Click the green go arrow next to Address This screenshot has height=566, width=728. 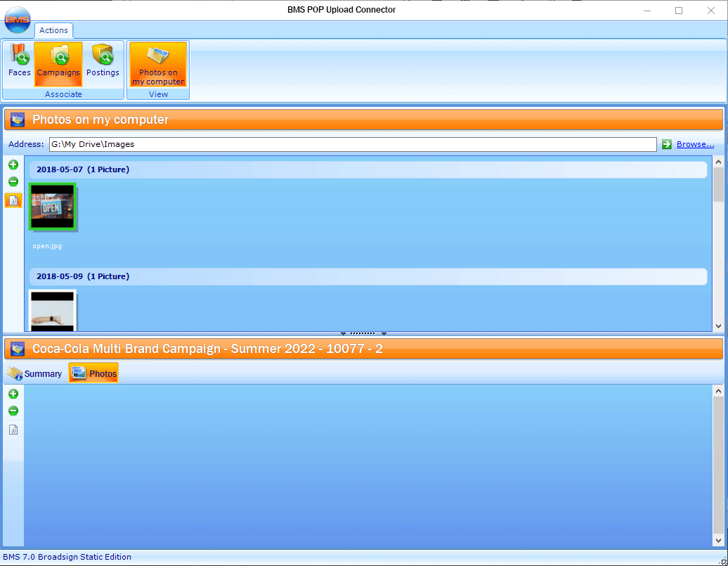pos(667,144)
